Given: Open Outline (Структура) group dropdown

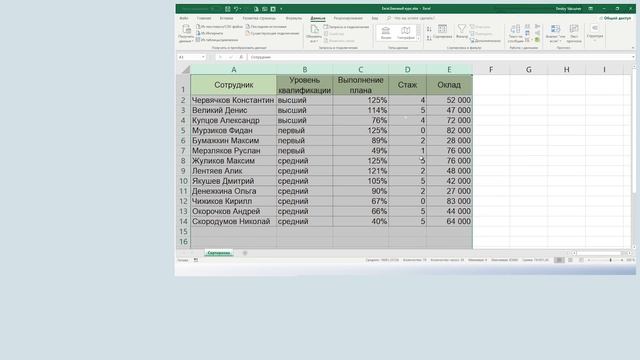Looking at the screenshot, I should click(x=595, y=32).
